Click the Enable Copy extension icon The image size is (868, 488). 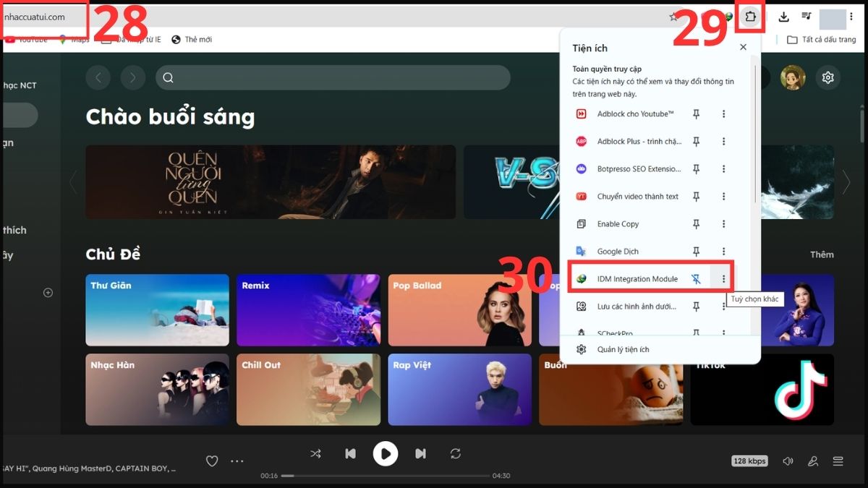coord(581,224)
